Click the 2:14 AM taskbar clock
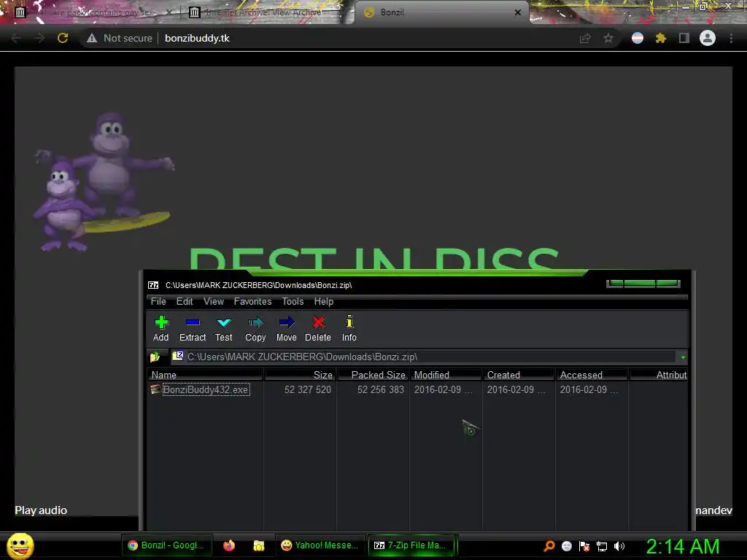The image size is (747, 560). pos(683,546)
